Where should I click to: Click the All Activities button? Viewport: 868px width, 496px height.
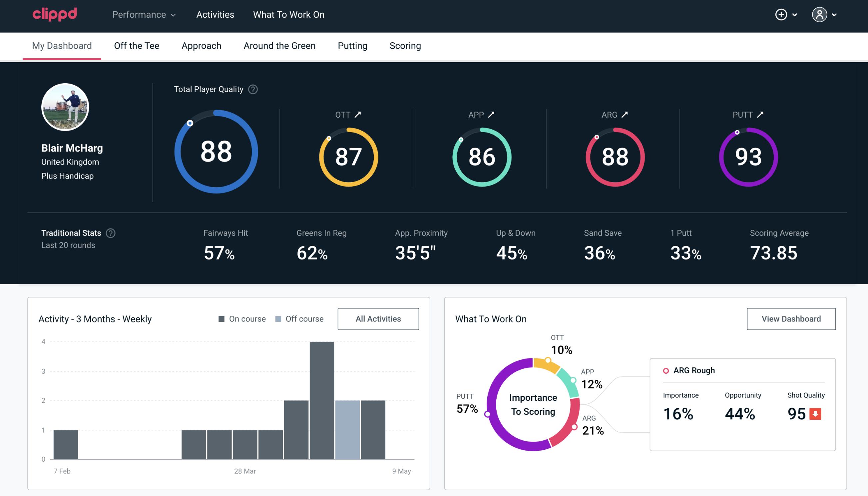click(x=378, y=318)
